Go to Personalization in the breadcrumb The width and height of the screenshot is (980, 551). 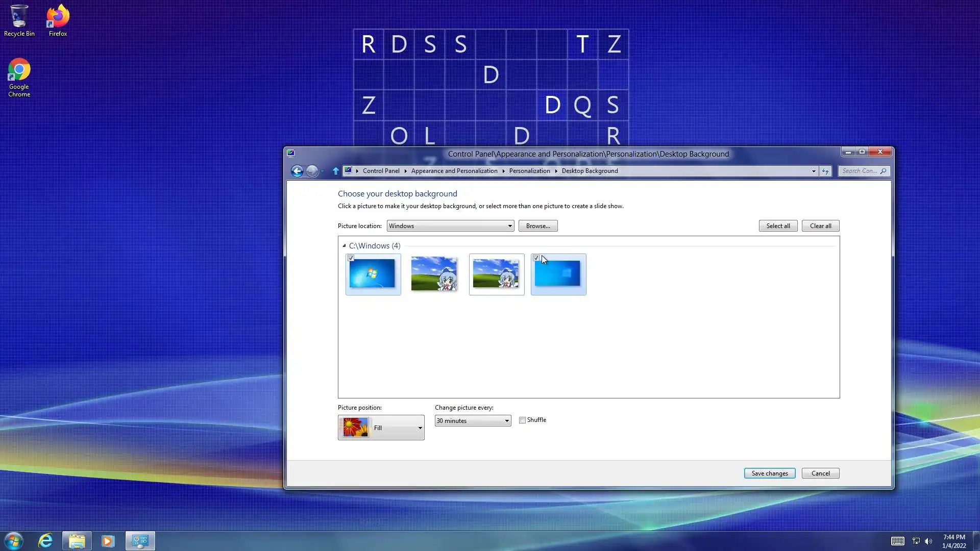[529, 171]
